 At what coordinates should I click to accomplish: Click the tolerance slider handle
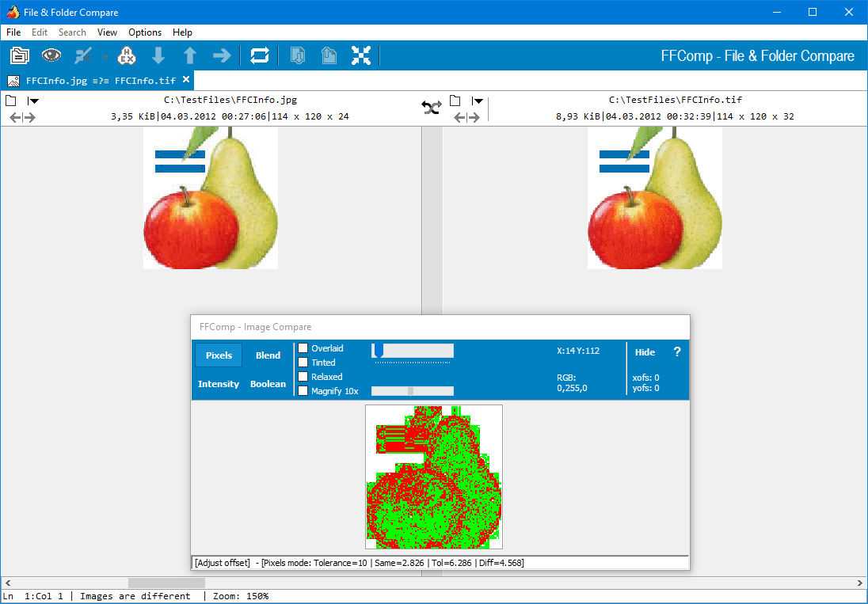pos(379,350)
